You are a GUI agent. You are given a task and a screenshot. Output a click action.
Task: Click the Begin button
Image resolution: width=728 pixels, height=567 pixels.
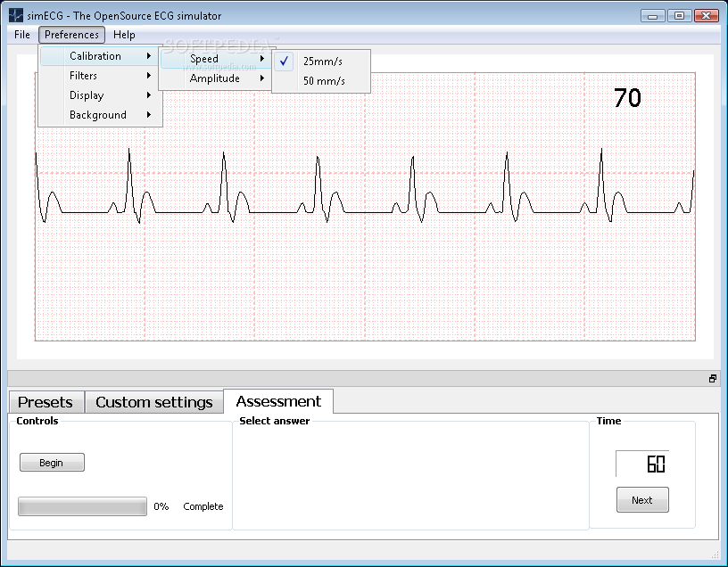click(x=52, y=463)
